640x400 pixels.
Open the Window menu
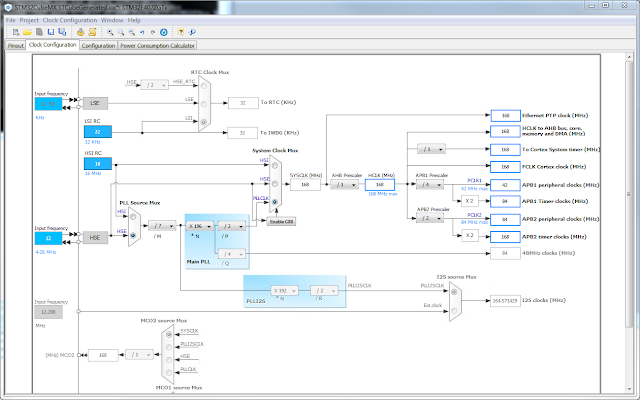pyautogui.click(x=112, y=20)
